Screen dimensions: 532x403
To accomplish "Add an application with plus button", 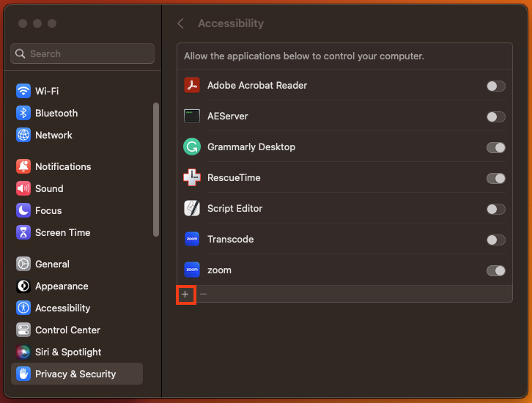I will pos(185,294).
